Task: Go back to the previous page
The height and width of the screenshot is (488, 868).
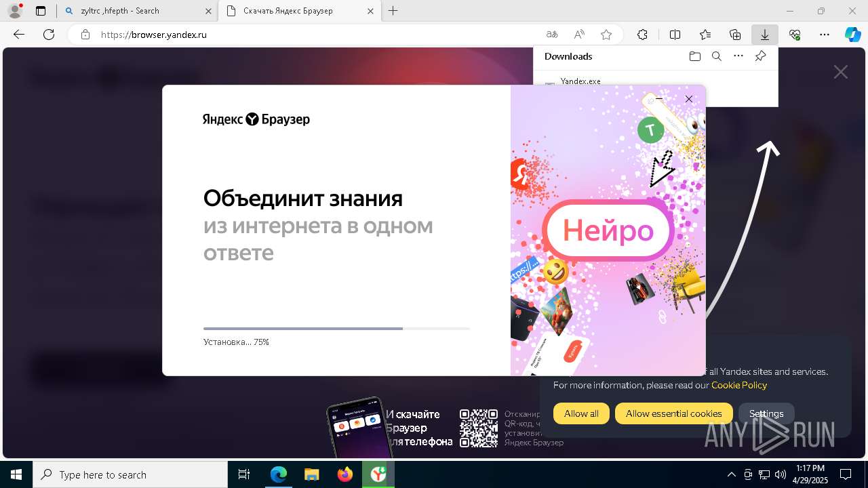Action: [x=19, y=35]
